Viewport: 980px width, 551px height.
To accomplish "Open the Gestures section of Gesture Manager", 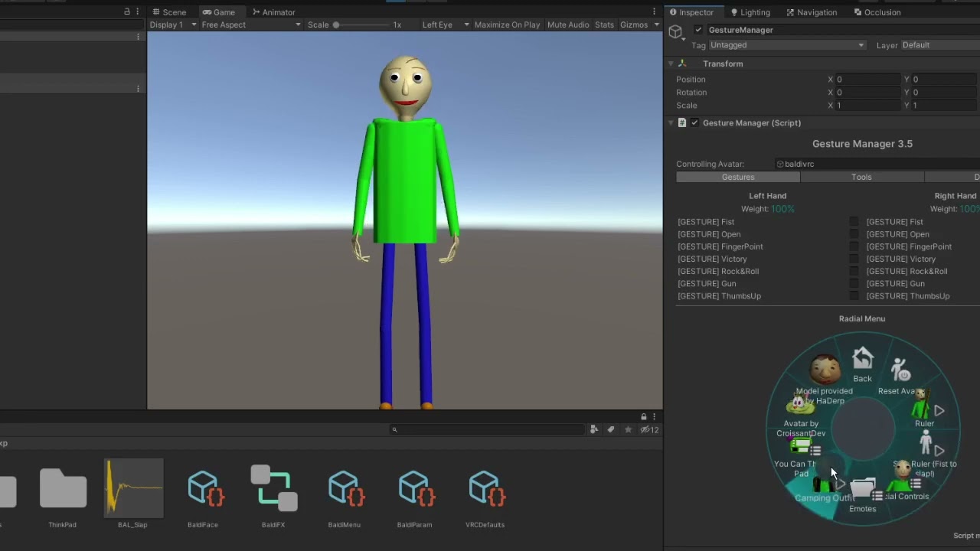I will [738, 177].
